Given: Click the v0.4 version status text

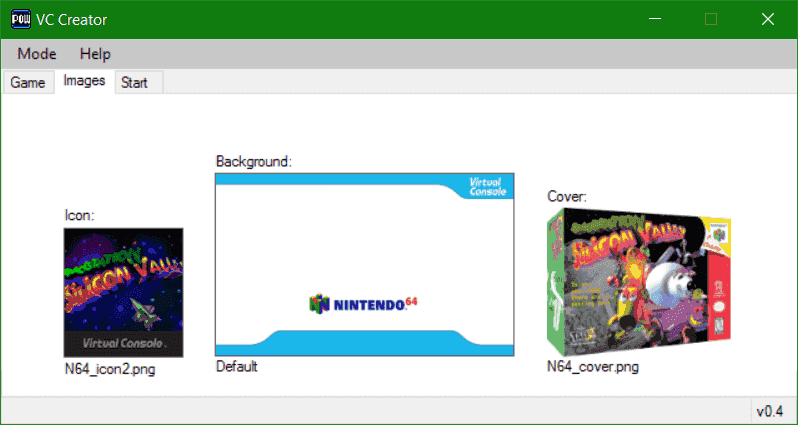Looking at the screenshot, I should [x=770, y=411].
